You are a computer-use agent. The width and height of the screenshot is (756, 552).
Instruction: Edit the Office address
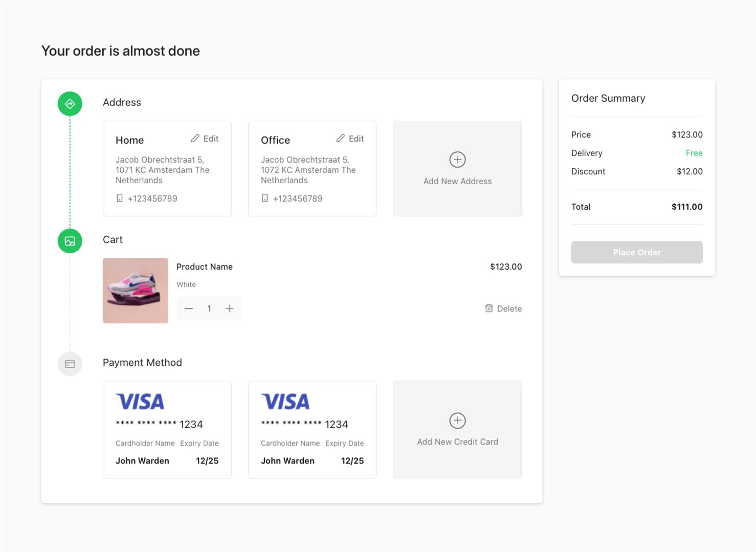coord(350,139)
